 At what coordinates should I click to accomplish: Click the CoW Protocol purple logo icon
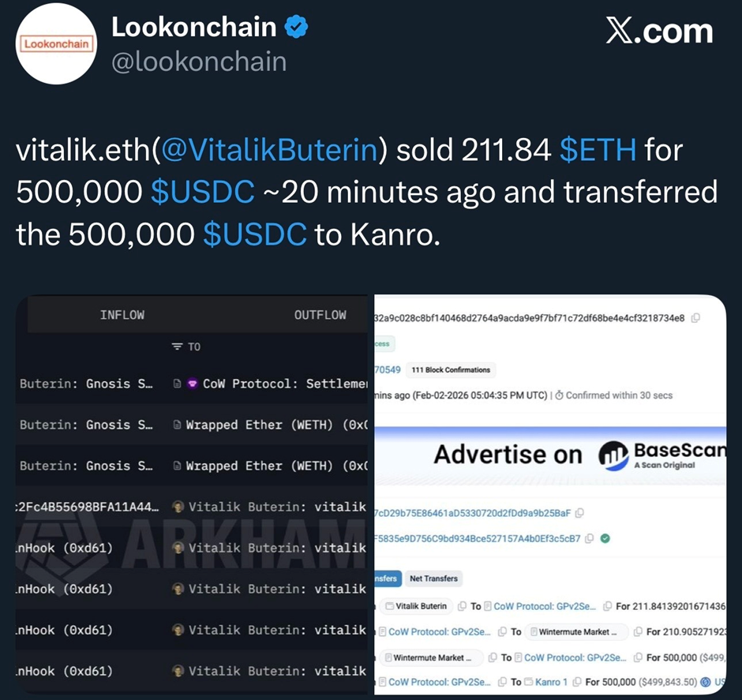(x=192, y=384)
